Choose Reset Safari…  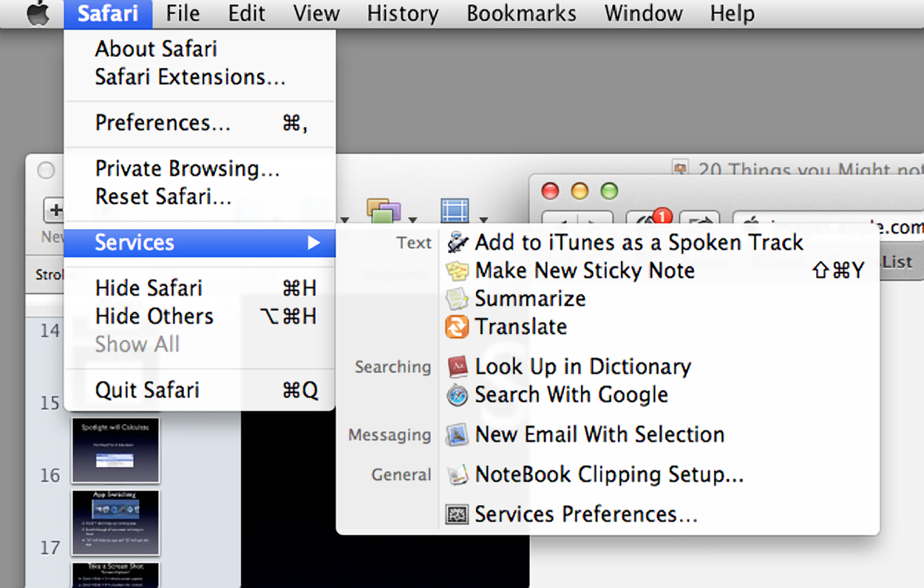click(200, 196)
